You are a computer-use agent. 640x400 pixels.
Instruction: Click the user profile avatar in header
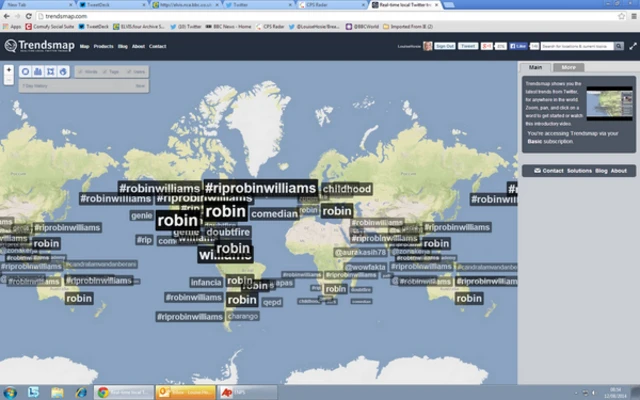(428, 46)
